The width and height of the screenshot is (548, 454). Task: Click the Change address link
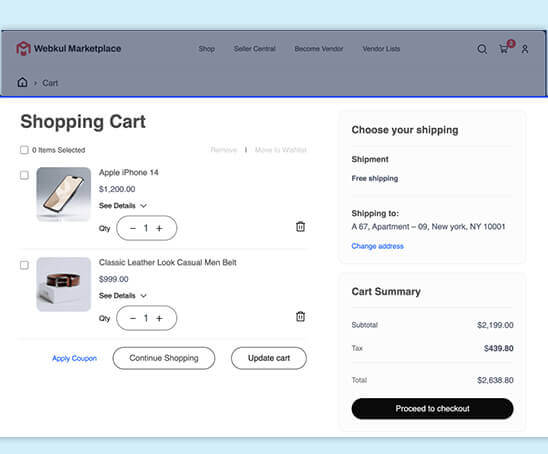[377, 246]
